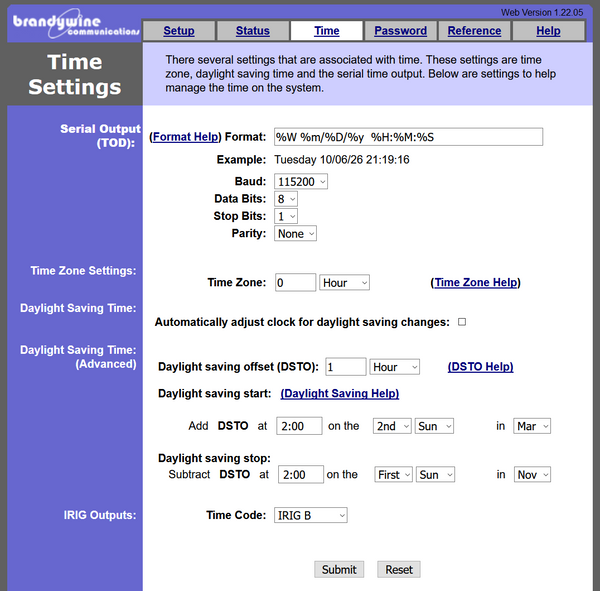This screenshot has width=600, height=591.
Task: Click the Add DSTO time field
Action: coord(299,426)
